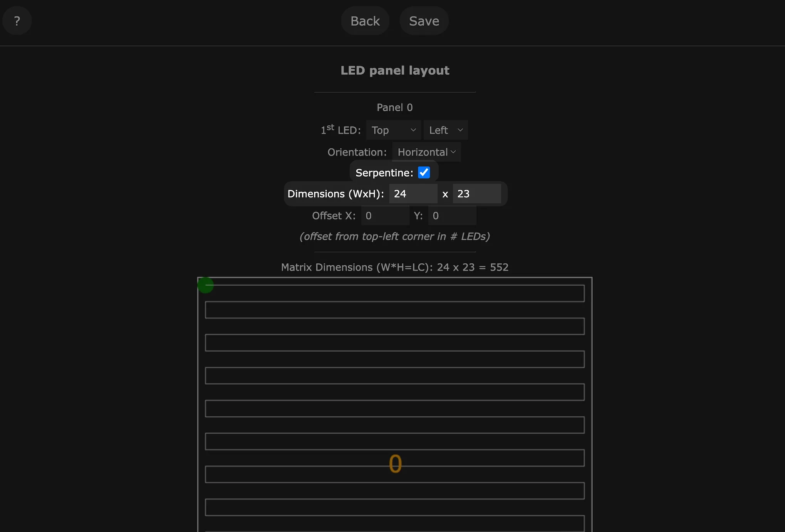Click the panel height field showing 23
The width and height of the screenshot is (785, 532).
tap(476, 194)
